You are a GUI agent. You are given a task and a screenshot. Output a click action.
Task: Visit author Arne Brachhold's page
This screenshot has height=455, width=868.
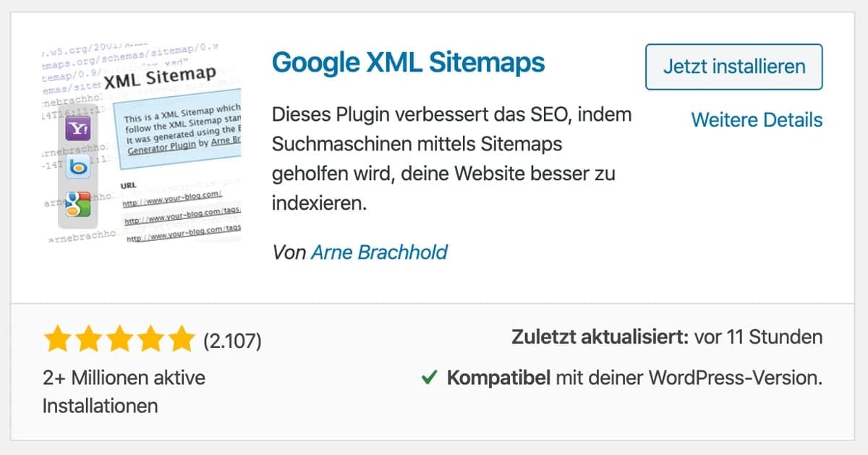[x=379, y=252]
